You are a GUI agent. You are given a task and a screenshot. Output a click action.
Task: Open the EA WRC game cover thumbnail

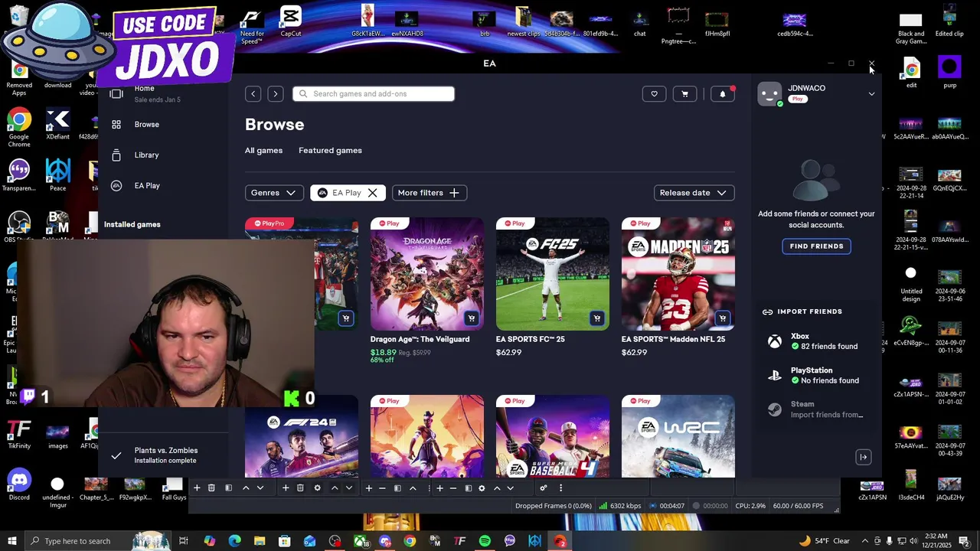678,436
